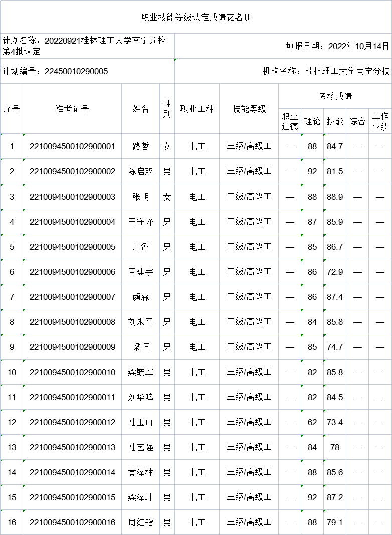The image size is (392, 535).
Task: Click the title cell 职业技能等级认定成绩花名册
Action: click(196, 17)
